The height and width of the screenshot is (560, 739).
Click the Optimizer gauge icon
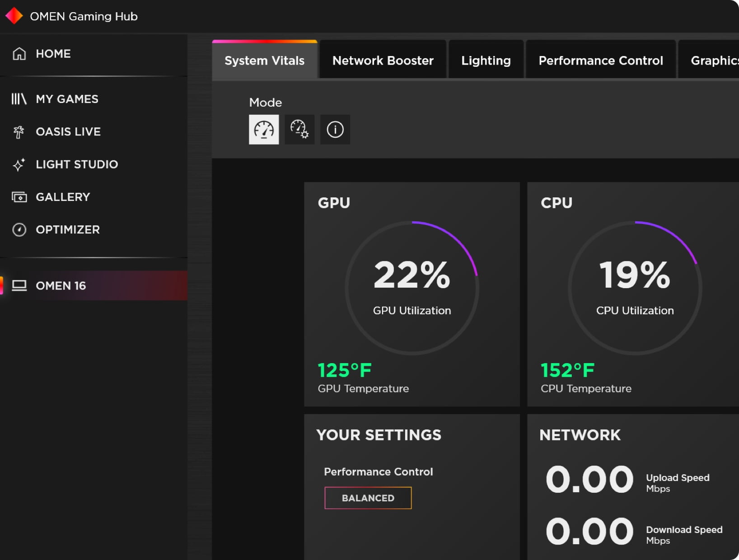click(19, 230)
